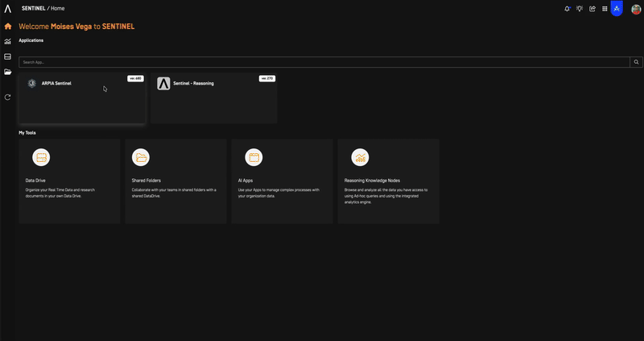The height and width of the screenshot is (341, 644).
Task: Open the shared folder icon in the sidebar
Action: 7,72
